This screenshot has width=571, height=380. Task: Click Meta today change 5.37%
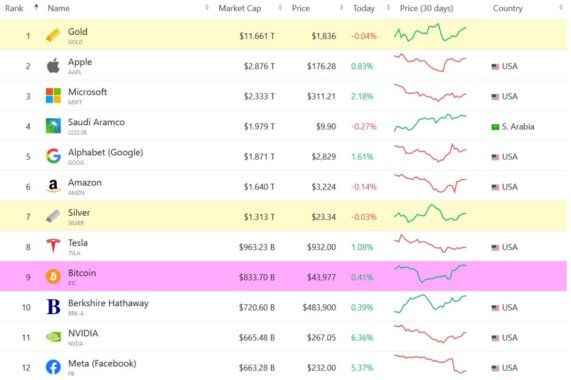click(x=362, y=368)
